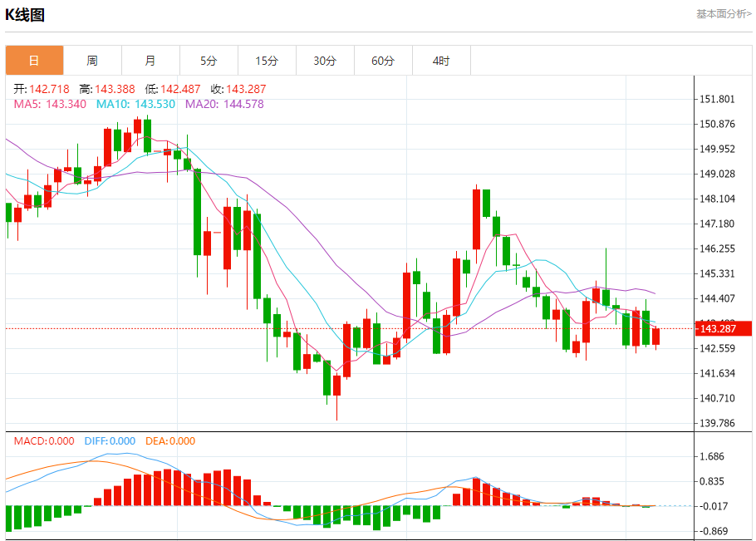Click the 146.255 price axis label
The width and height of the screenshot is (756, 541).
tap(718, 248)
